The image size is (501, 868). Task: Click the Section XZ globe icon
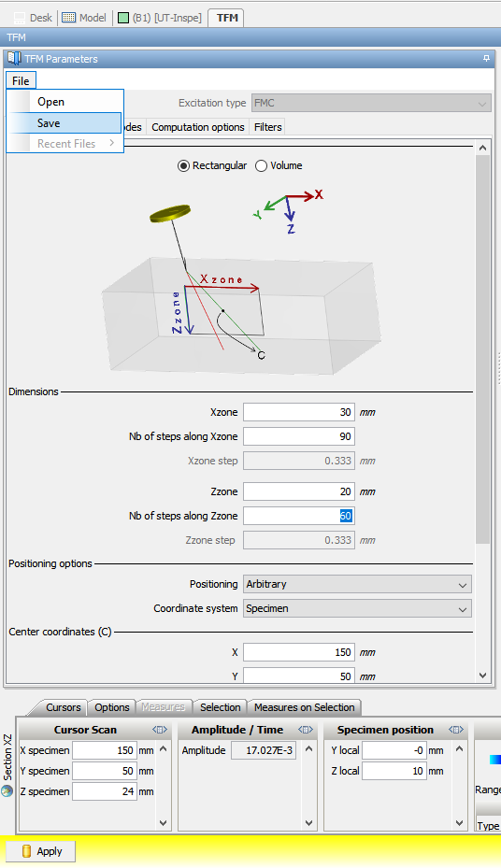[7, 790]
